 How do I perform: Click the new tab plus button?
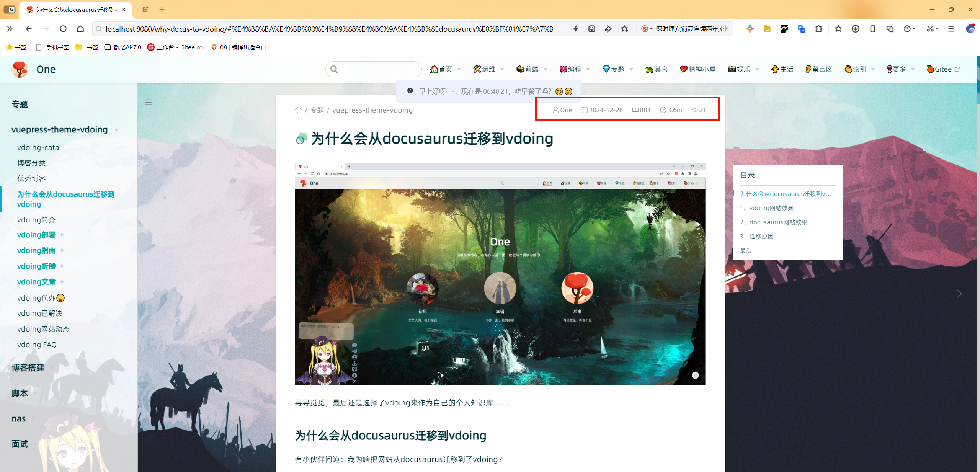pyautogui.click(x=162, y=10)
